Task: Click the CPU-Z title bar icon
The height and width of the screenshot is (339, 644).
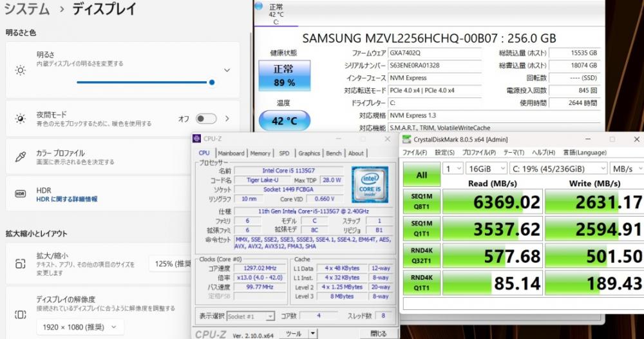Action: pyautogui.click(x=196, y=139)
